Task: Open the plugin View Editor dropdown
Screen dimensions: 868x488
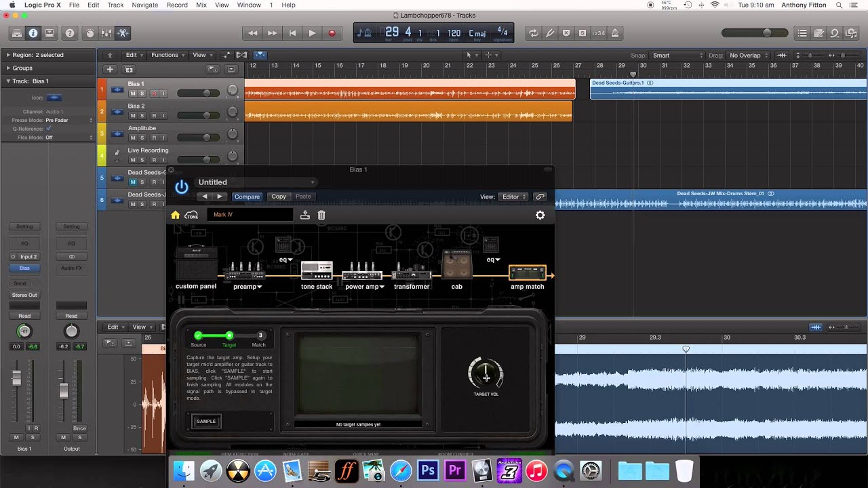Action: [x=513, y=197]
